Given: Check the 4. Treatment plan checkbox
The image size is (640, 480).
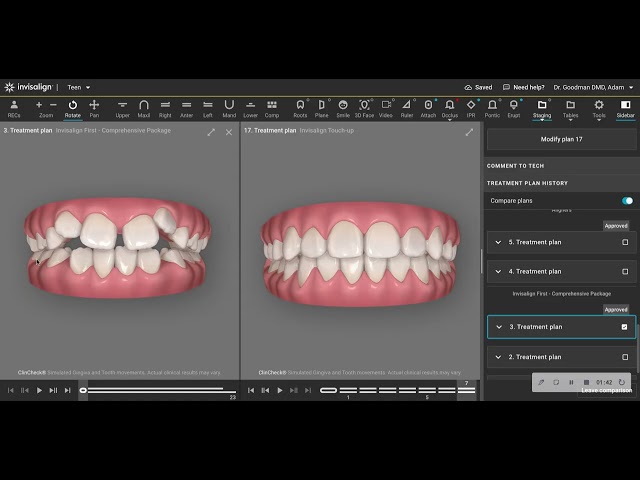Looking at the screenshot, I should 625,271.
